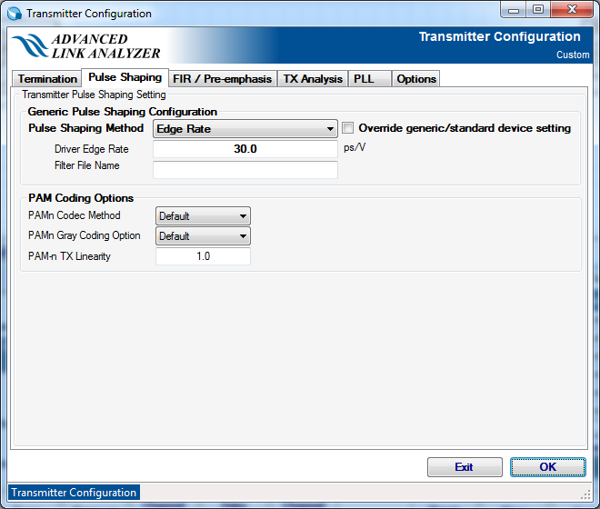Open the FIR / Pre-emphasis tab
This screenshot has width=600, height=509.
(x=222, y=79)
